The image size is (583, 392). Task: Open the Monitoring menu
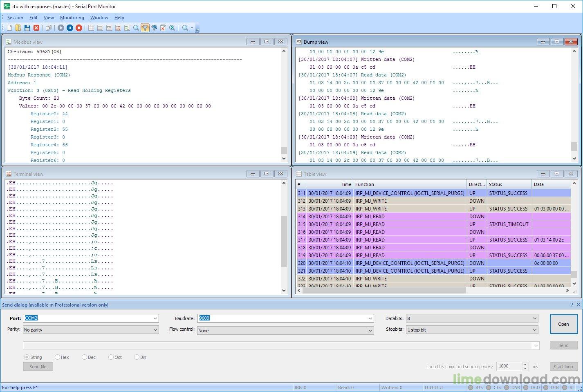pyautogui.click(x=72, y=18)
